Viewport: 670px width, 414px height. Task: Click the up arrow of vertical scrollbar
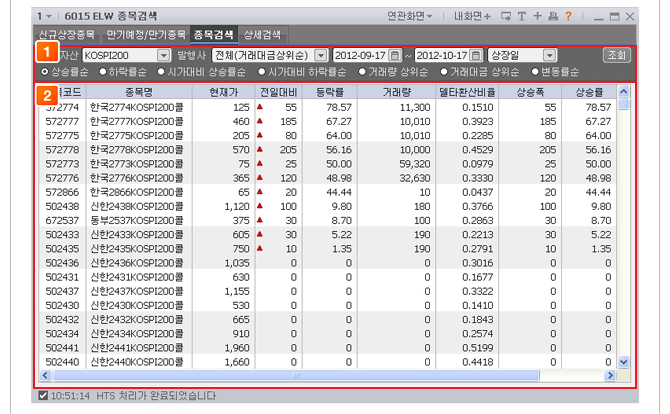623,91
